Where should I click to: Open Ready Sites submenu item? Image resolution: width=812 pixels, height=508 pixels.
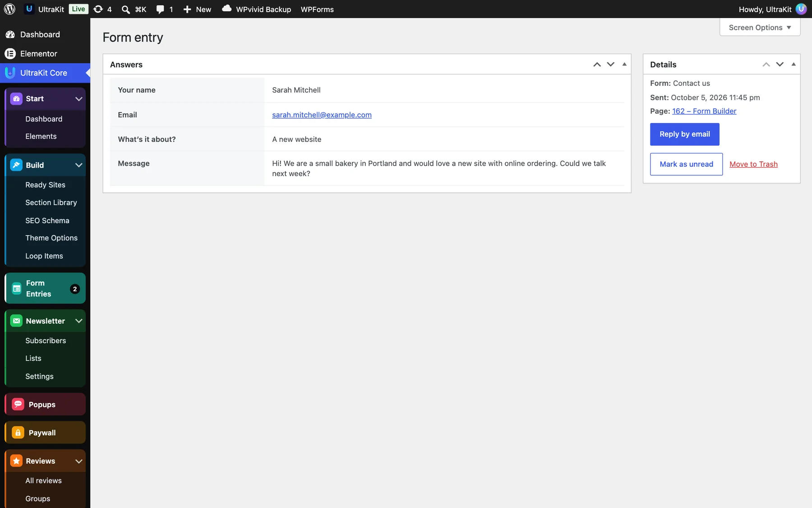coord(45,185)
